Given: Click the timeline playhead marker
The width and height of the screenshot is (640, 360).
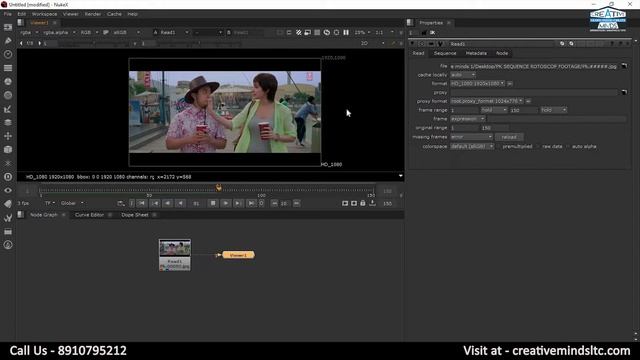Looking at the screenshot, I should pyautogui.click(x=219, y=188).
